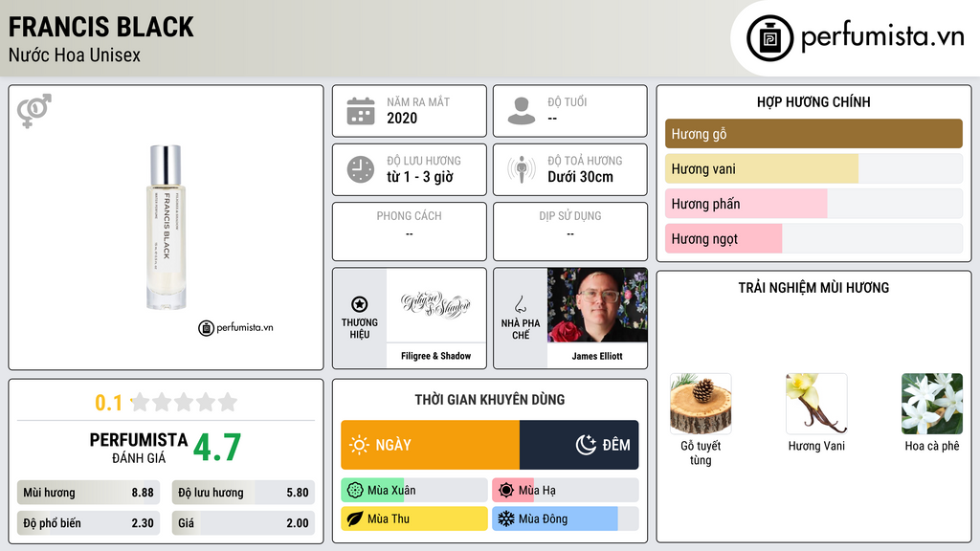This screenshot has width=980, height=551.
Task: Click the Hương gỗ accord bar
Action: 813,134
